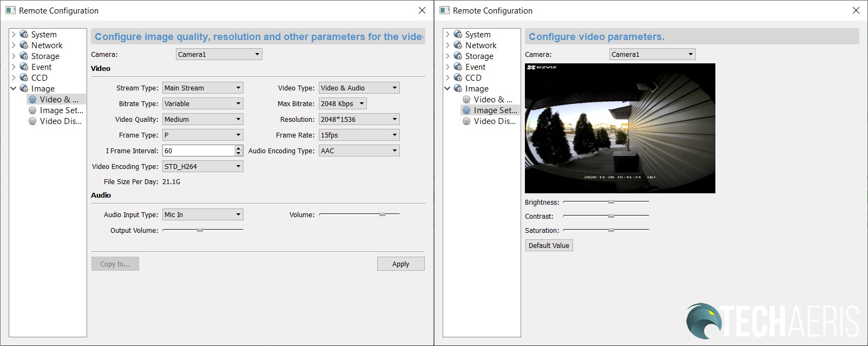
Task: Expand the CCD node in right window tree
Action: coord(448,77)
